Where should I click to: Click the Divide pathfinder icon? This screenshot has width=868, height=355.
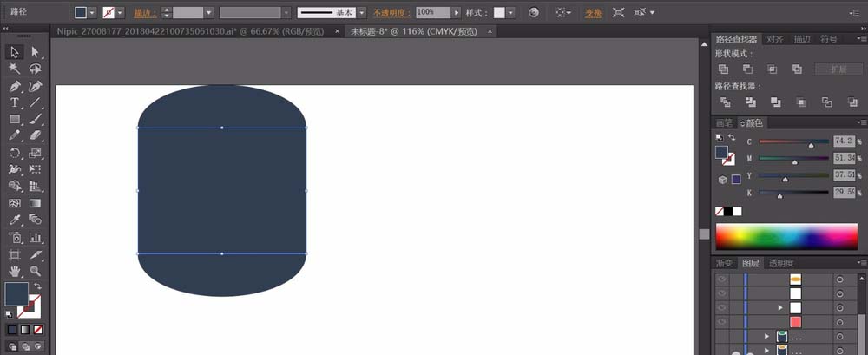(725, 102)
